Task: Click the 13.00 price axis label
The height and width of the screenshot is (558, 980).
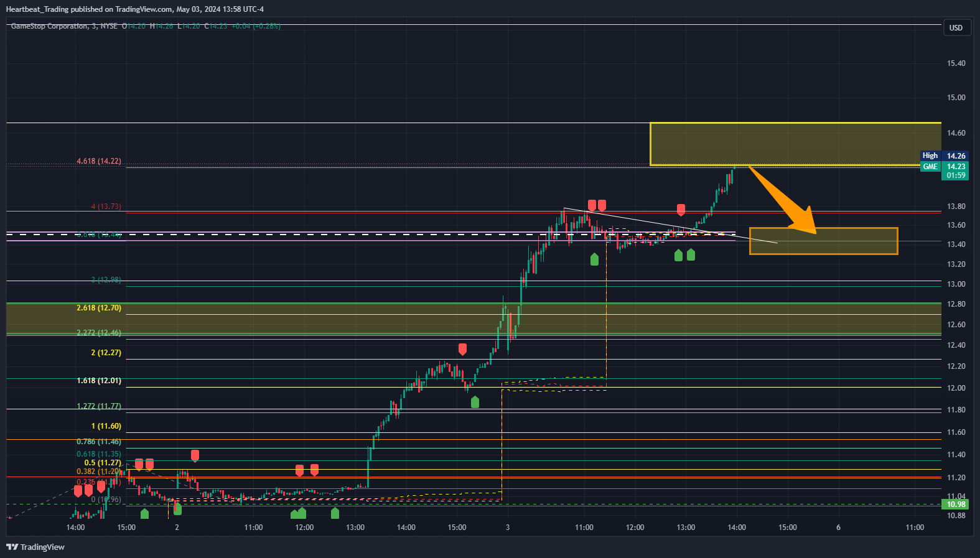Action: coord(956,284)
